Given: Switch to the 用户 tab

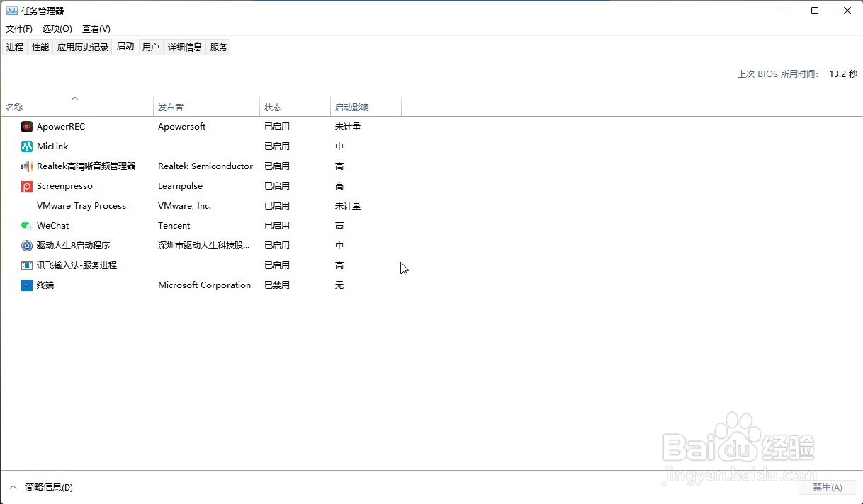Looking at the screenshot, I should pyautogui.click(x=151, y=47).
